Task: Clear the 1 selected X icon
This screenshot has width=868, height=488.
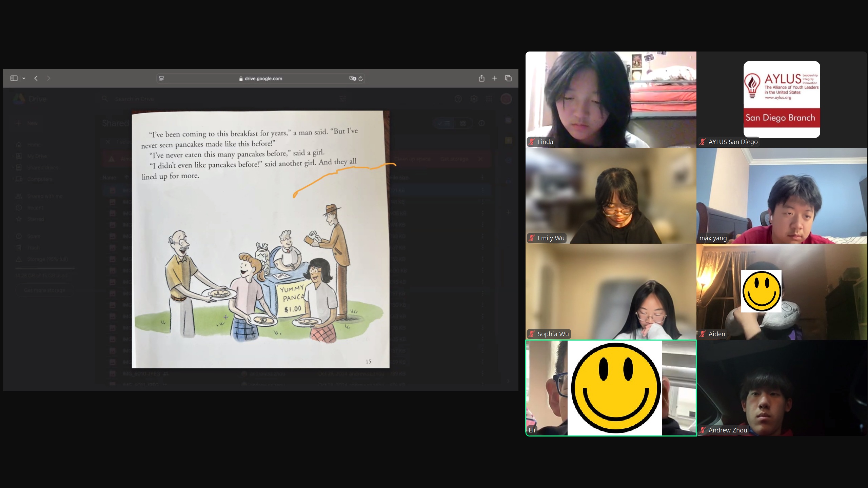Action: tap(108, 142)
